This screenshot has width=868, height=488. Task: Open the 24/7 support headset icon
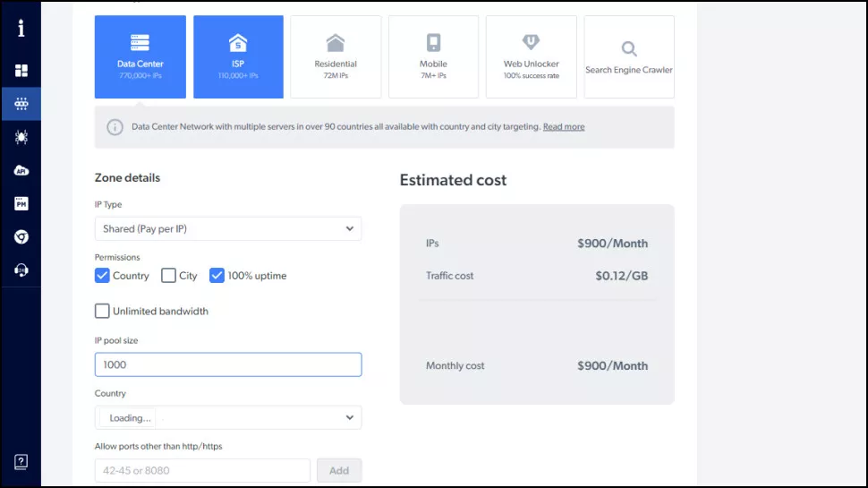coord(21,270)
